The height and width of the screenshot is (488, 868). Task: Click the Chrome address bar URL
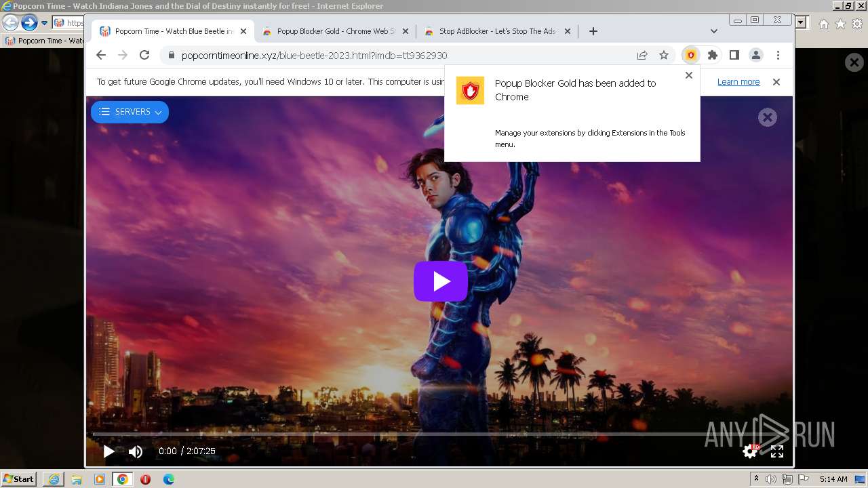[x=314, y=56]
